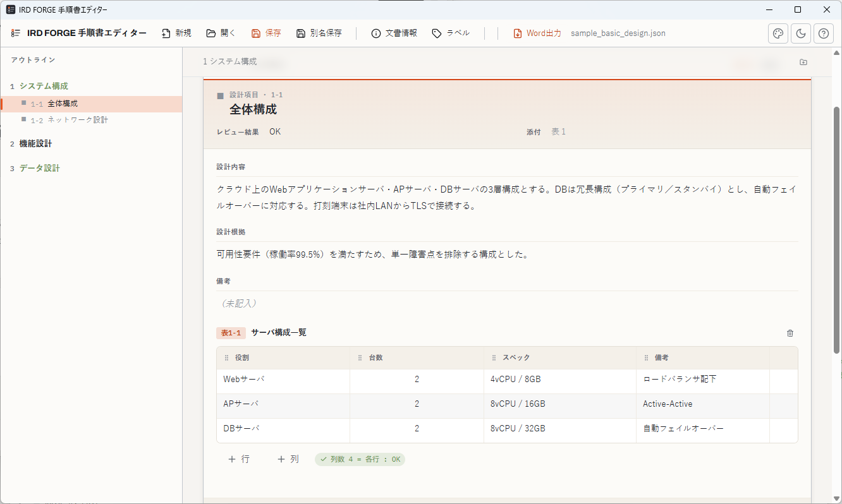Click the 設計根拠 text about 稼働率99.5%
Screen dimensions: 842x504
point(372,255)
